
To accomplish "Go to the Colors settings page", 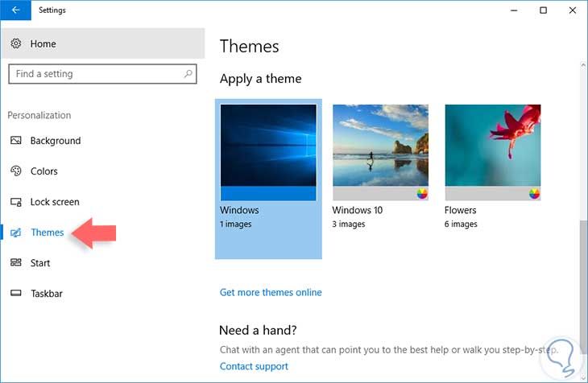I will [x=44, y=171].
